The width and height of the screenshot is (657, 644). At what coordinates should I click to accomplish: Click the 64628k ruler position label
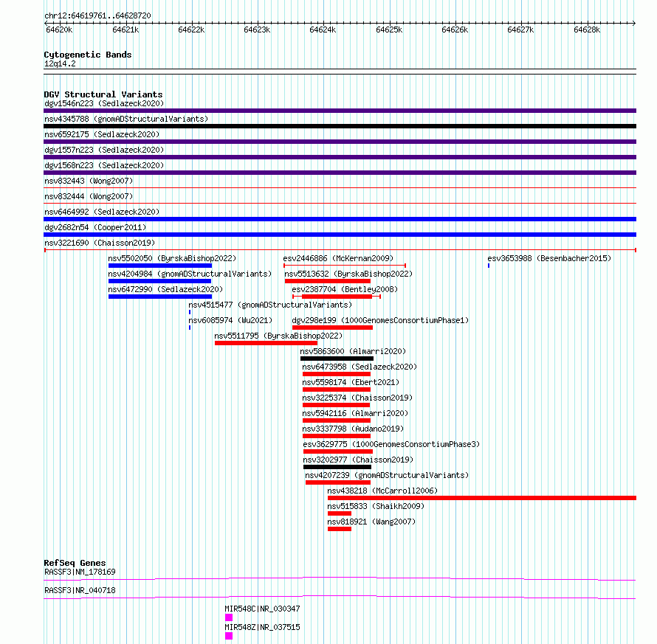587,30
